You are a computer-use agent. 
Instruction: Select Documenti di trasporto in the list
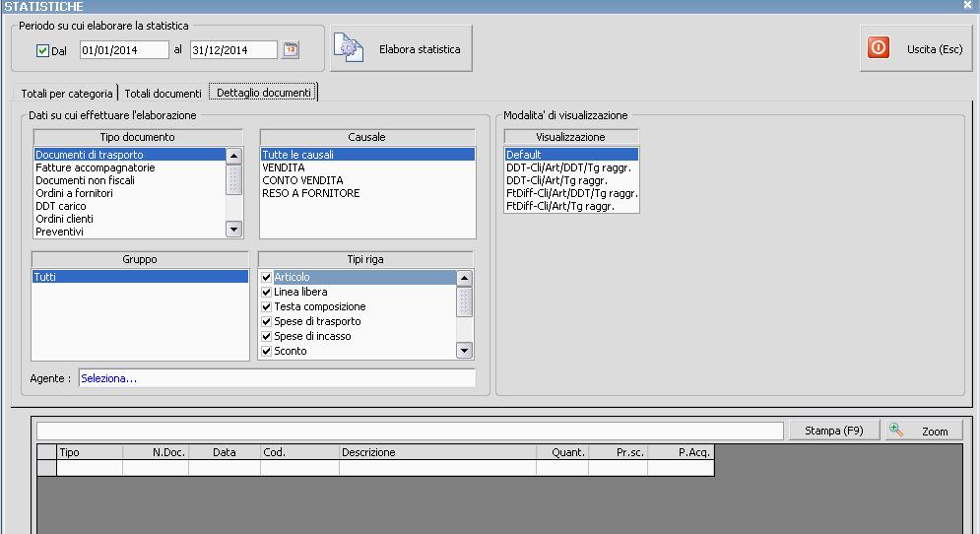[x=129, y=155]
